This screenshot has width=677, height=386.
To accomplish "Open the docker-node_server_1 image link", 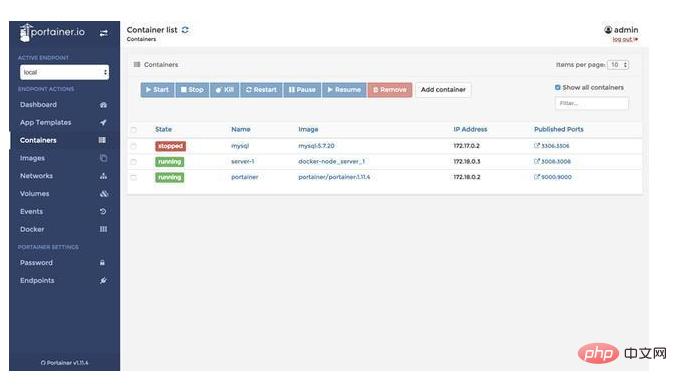I will pyautogui.click(x=331, y=161).
